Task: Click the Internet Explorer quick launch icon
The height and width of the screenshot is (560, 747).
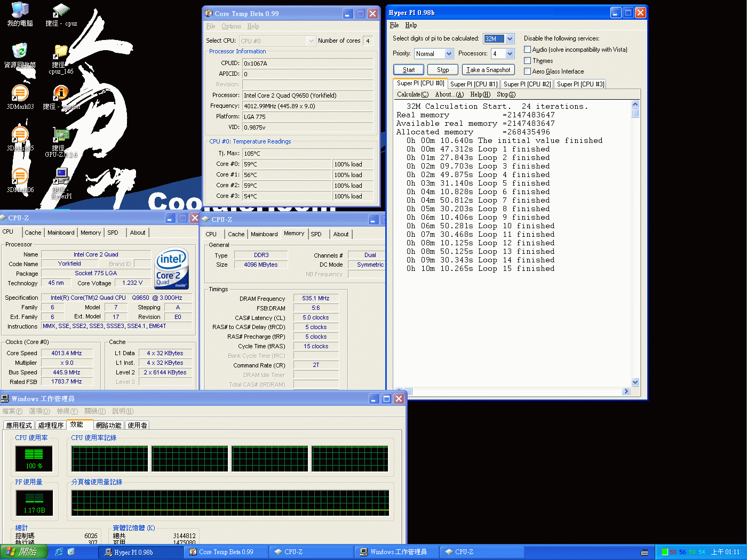Action: 59,552
